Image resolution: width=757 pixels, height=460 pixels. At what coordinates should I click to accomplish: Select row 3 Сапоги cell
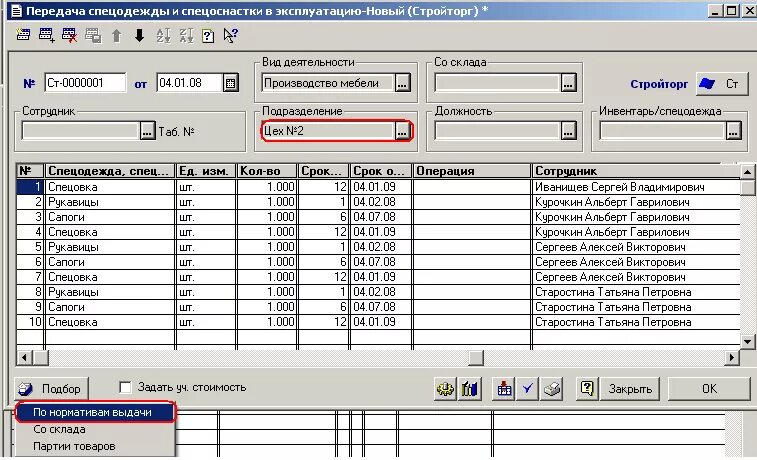point(110,217)
